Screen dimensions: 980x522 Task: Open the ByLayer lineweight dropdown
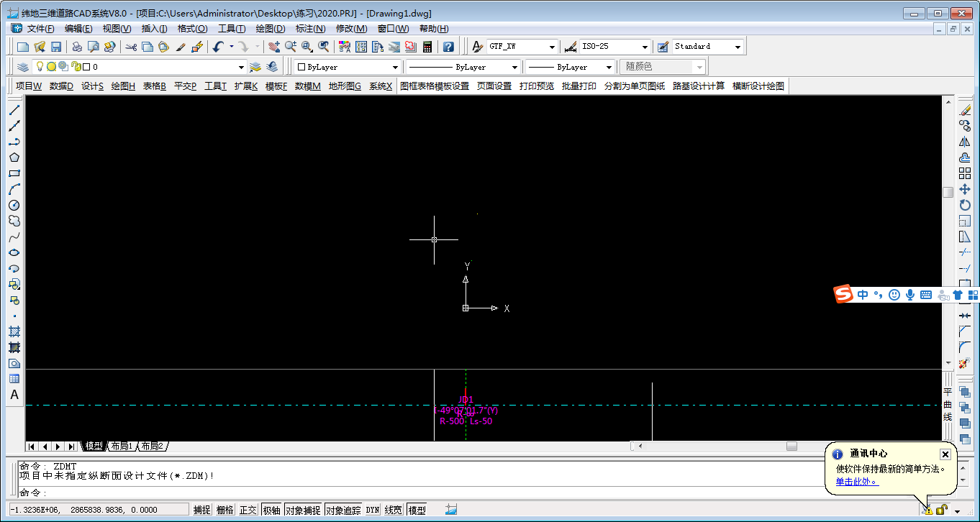[x=609, y=67]
